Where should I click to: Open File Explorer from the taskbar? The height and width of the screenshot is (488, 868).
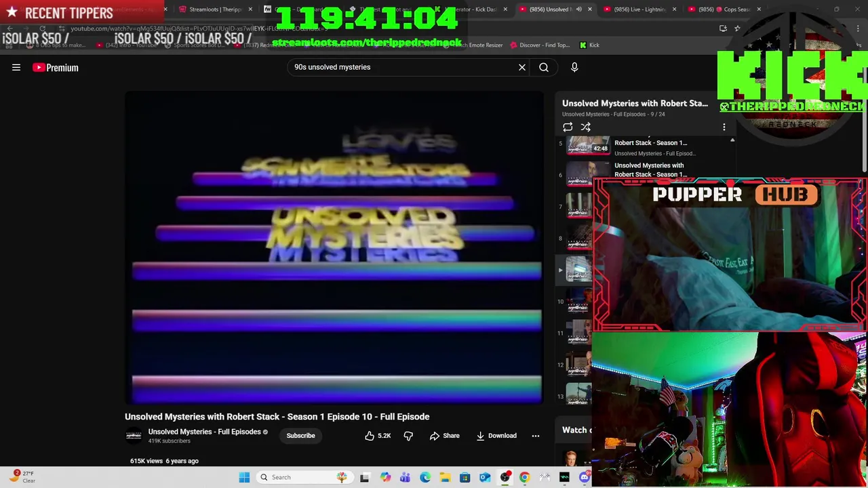point(445,477)
